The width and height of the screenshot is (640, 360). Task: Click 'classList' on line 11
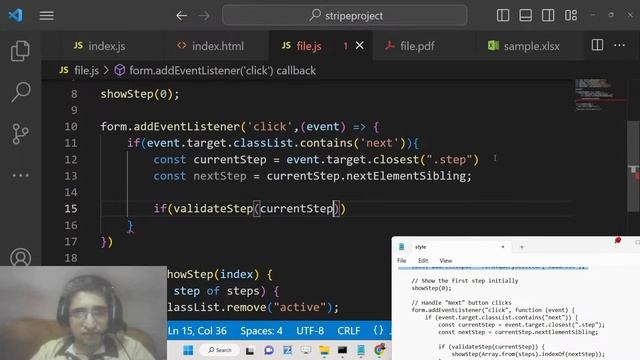coord(263,143)
